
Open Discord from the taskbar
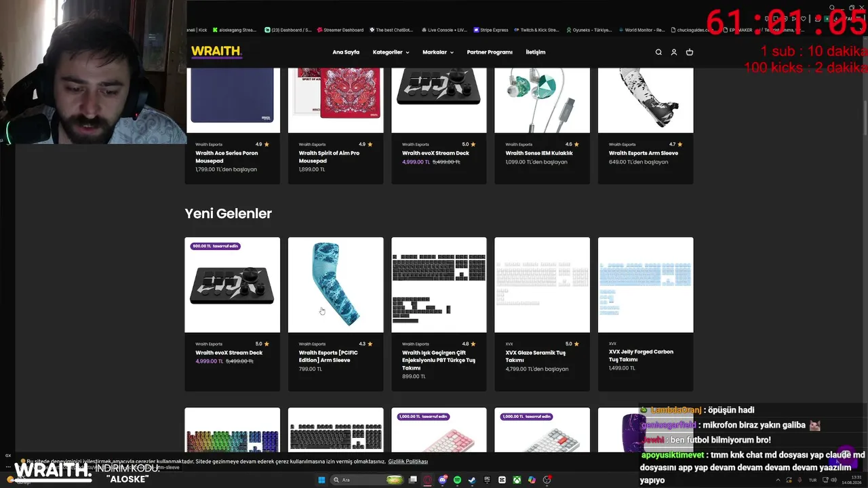tap(443, 480)
